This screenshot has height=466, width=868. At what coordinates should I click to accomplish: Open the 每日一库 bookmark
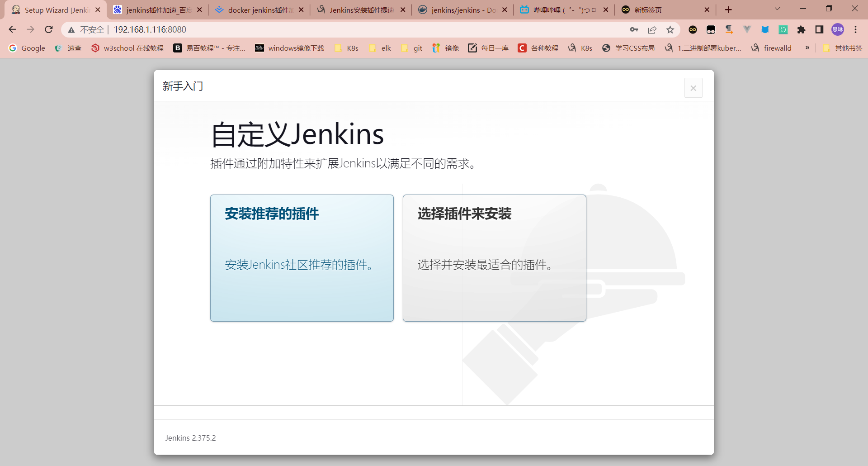pyautogui.click(x=488, y=48)
